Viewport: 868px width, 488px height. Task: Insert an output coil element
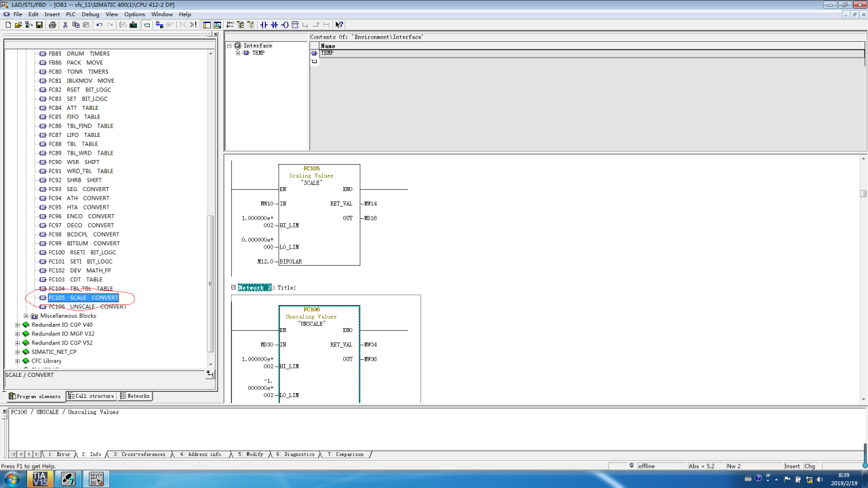click(x=285, y=24)
